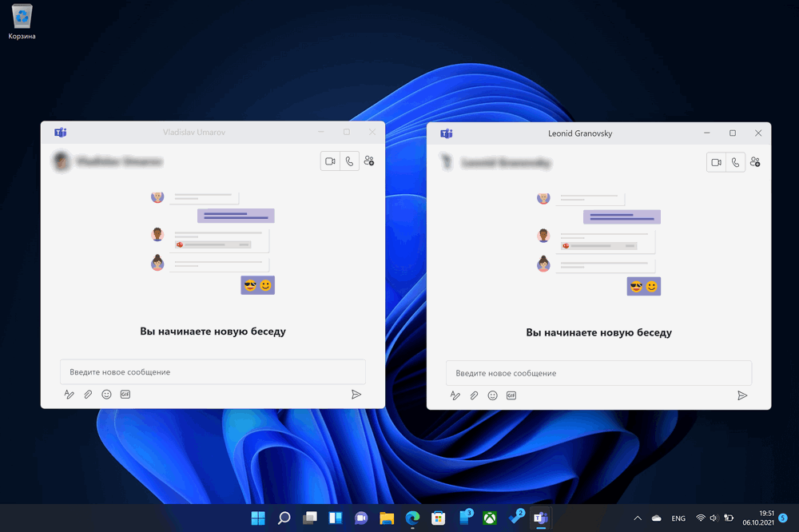Screen dimensions: 799x532
Task: Open the blue taskbar app with badge 2
Action: (516, 518)
